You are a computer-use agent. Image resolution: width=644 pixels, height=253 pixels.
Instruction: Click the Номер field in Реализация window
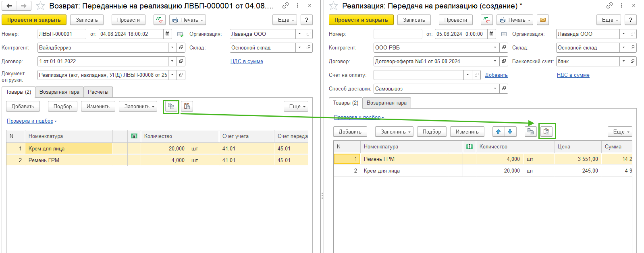[x=398, y=34]
